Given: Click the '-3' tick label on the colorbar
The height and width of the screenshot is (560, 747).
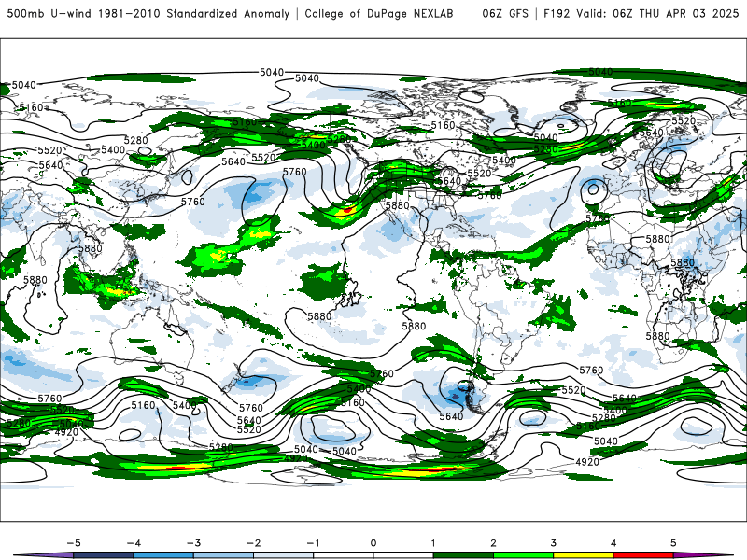Looking at the screenshot, I should click(193, 543).
